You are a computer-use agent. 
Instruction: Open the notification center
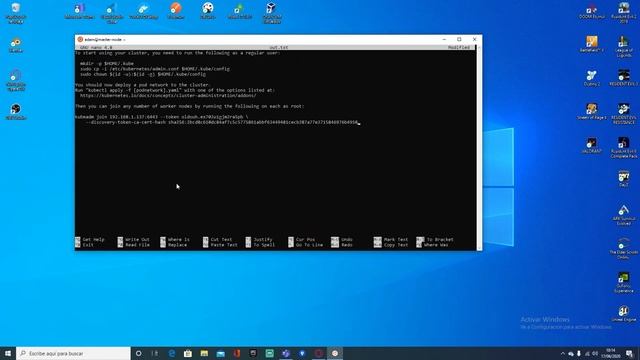[629, 353]
